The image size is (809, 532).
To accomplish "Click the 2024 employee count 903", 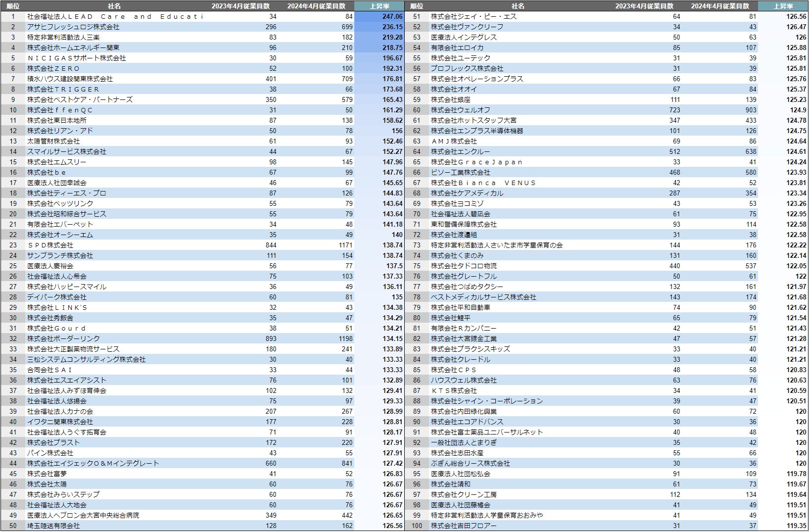I will tap(751, 110).
